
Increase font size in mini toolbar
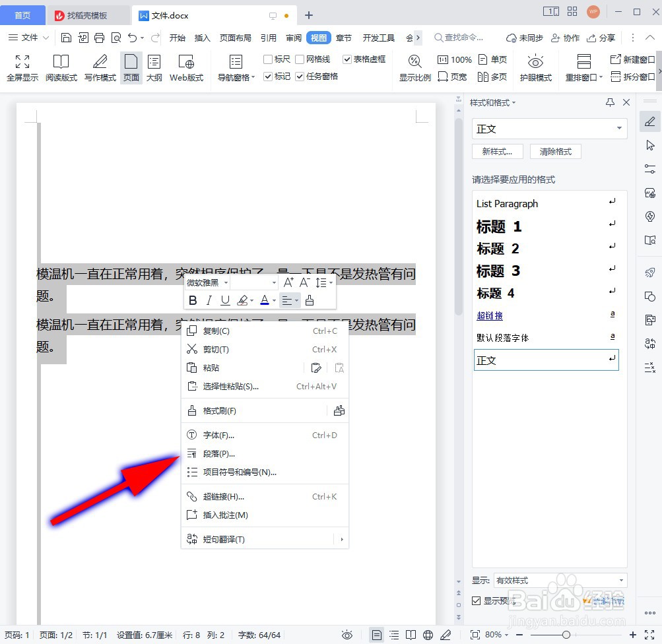pos(288,282)
